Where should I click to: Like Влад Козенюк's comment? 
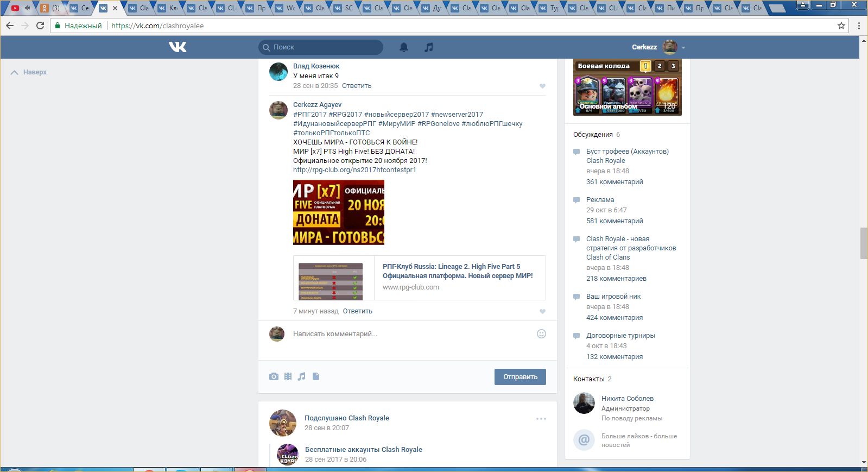542,86
